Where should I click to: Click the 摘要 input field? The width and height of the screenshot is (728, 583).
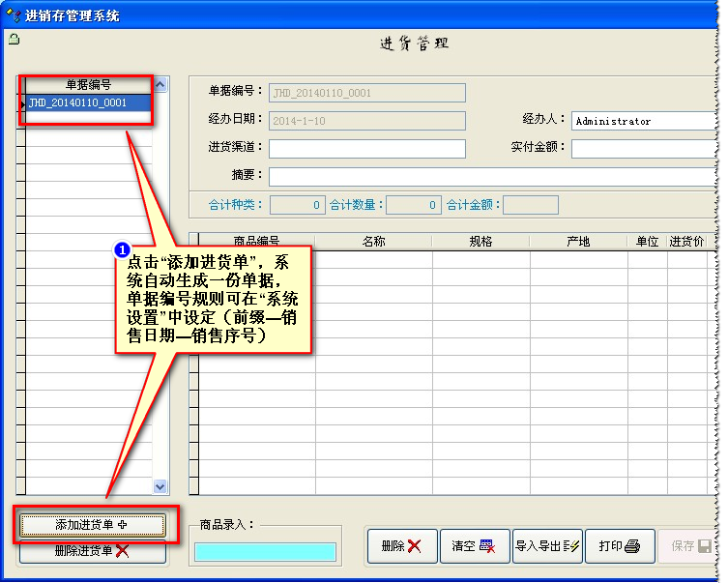tap(493, 177)
